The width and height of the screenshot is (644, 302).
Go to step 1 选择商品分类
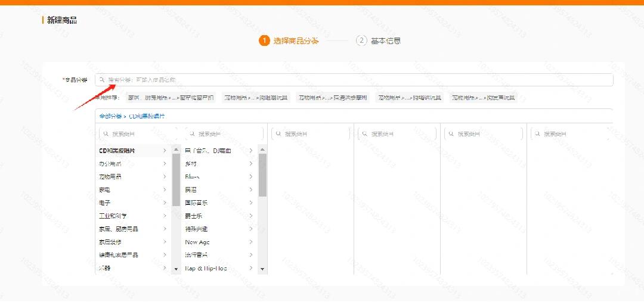[x=289, y=41]
